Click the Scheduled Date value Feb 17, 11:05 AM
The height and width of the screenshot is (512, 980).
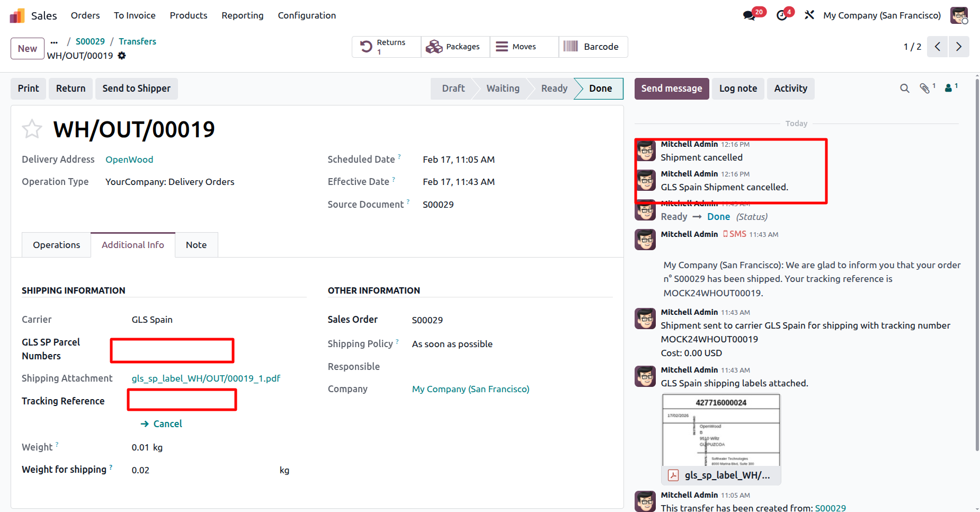459,160
